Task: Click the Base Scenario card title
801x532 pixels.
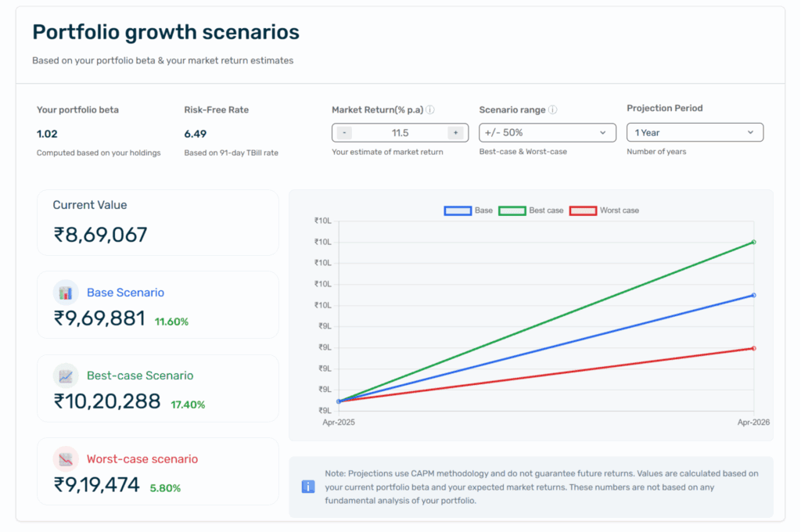Action: tap(125, 293)
